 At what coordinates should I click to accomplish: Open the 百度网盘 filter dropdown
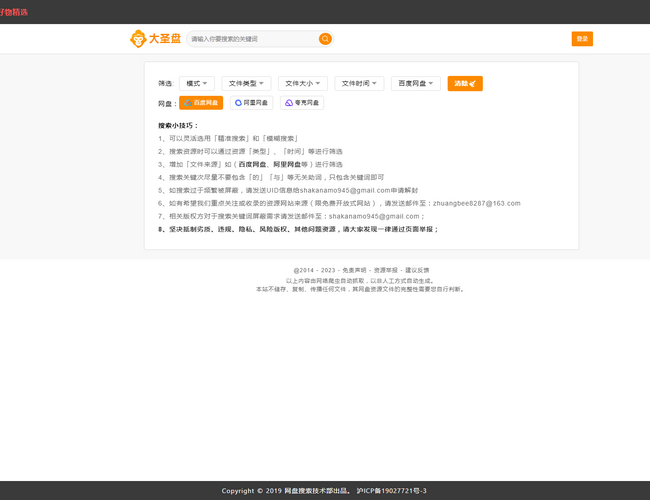(415, 83)
